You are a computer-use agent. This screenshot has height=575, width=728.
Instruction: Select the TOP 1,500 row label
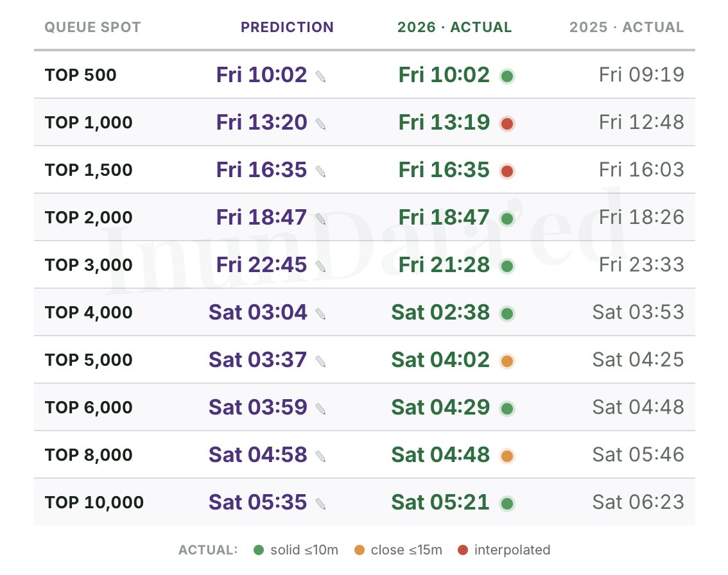(89, 170)
